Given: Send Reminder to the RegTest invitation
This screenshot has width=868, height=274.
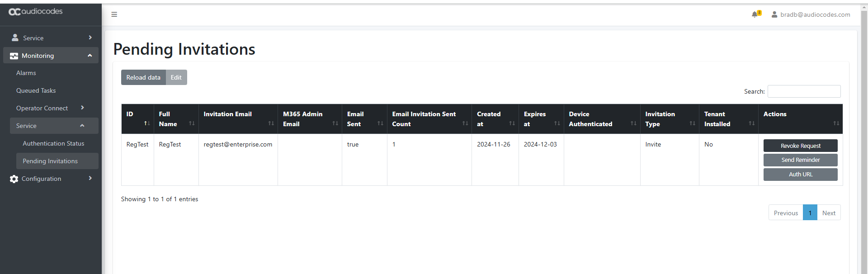Looking at the screenshot, I should (800, 160).
